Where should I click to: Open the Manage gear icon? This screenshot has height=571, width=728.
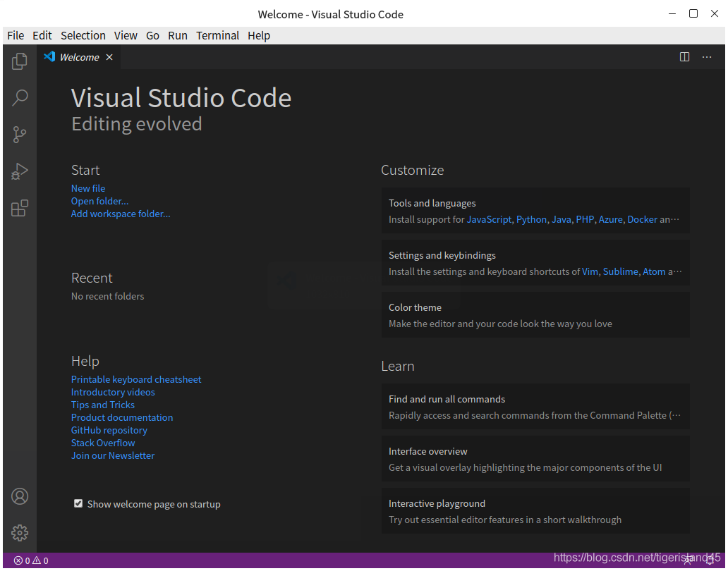coord(20,533)
